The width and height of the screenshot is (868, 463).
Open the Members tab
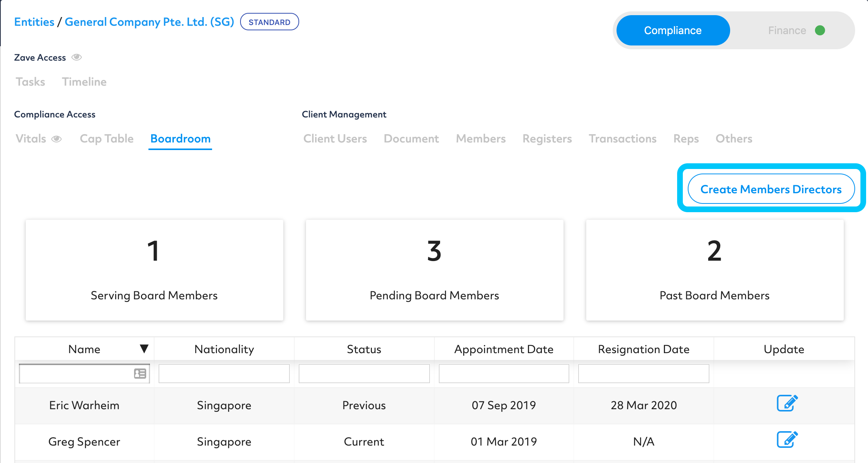coord(481,139)
